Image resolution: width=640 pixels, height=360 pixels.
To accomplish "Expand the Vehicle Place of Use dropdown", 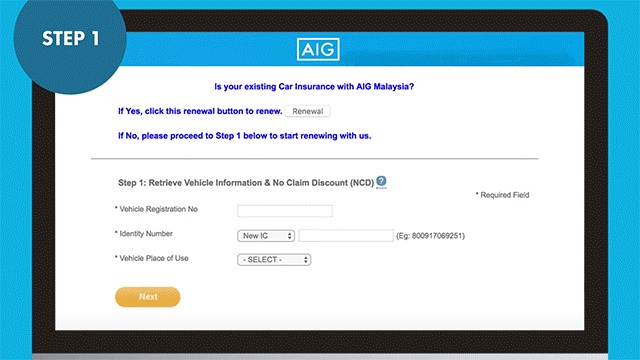I will tap(274, 260).
